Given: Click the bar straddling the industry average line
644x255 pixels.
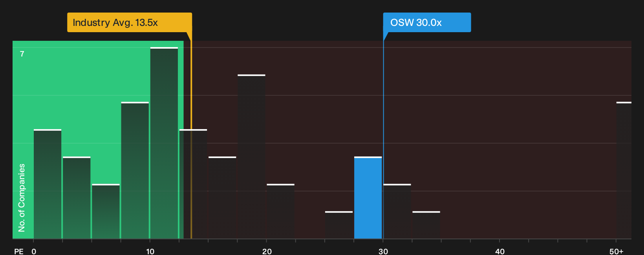Looking at the screenshot, I should [193, 184].
